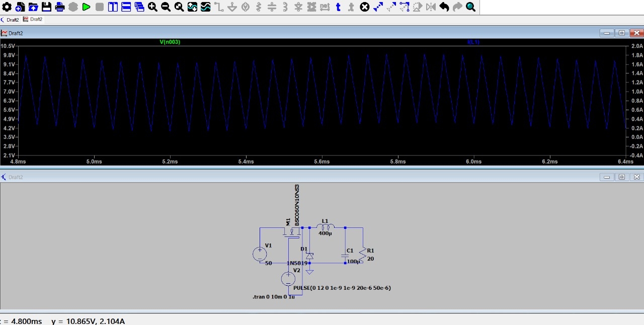Select the Delete tool

click(x=365, y=7)
